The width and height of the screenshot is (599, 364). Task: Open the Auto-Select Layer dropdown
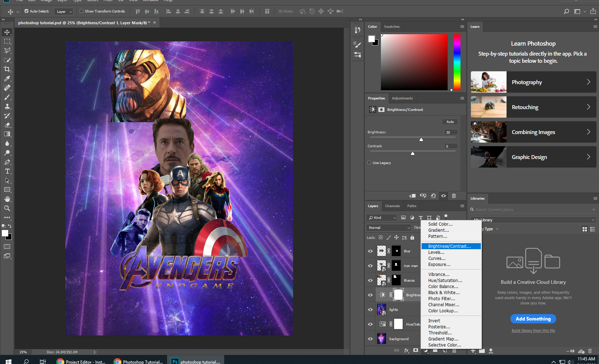64,11
